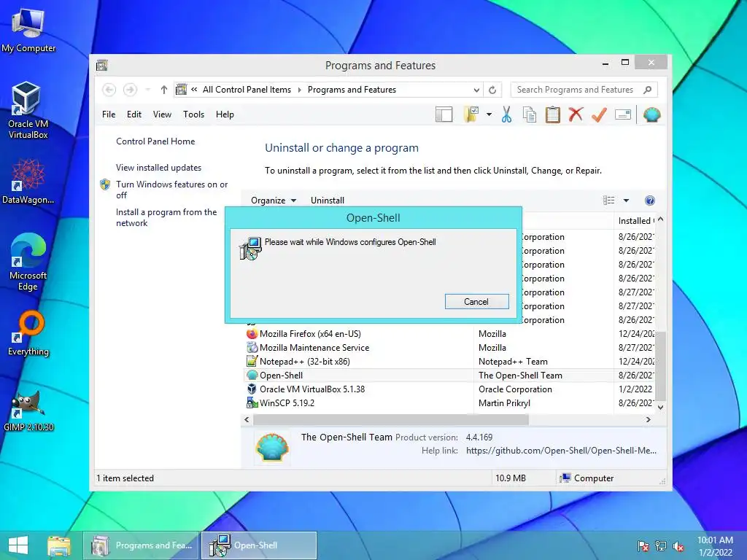This screenshot has width=747, height=560.
Task: Click the Back navigation arrow
Action: click(x=109, y=90)
